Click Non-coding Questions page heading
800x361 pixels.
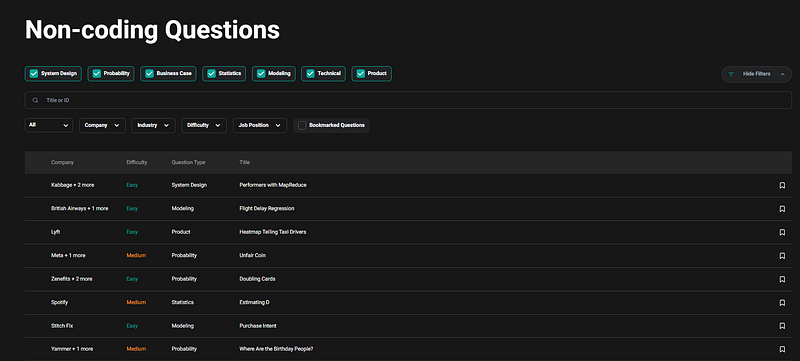coord(153,30)
